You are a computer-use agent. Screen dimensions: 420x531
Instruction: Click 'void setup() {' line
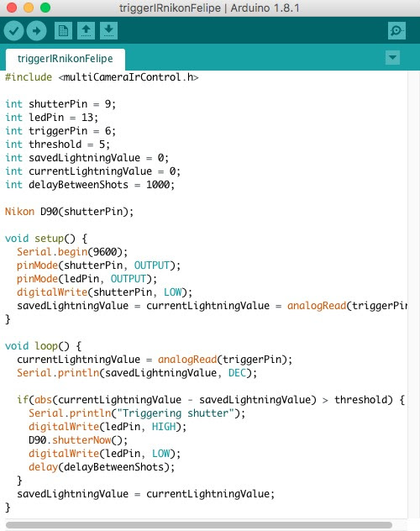click(x=46, y=239)
